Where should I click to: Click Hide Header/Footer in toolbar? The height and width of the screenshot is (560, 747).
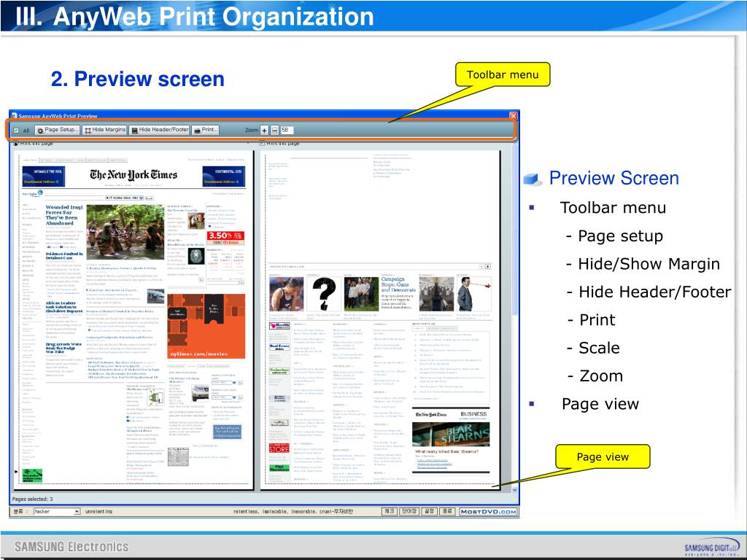coord(160,130)
